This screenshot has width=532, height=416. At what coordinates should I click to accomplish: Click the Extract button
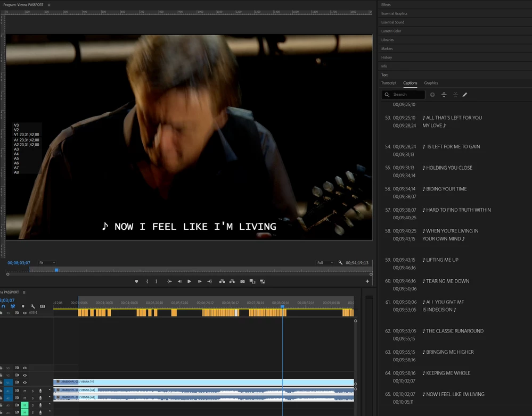tap(232, 281)
